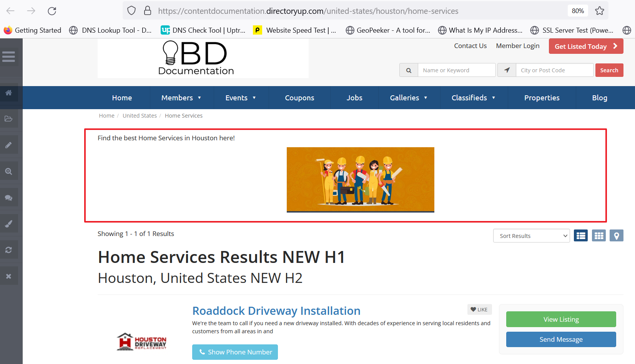The image size is (635, 364).
Task: Expand the Events menu dropdown
Action: pyautogui.click(x=241, y=98)
